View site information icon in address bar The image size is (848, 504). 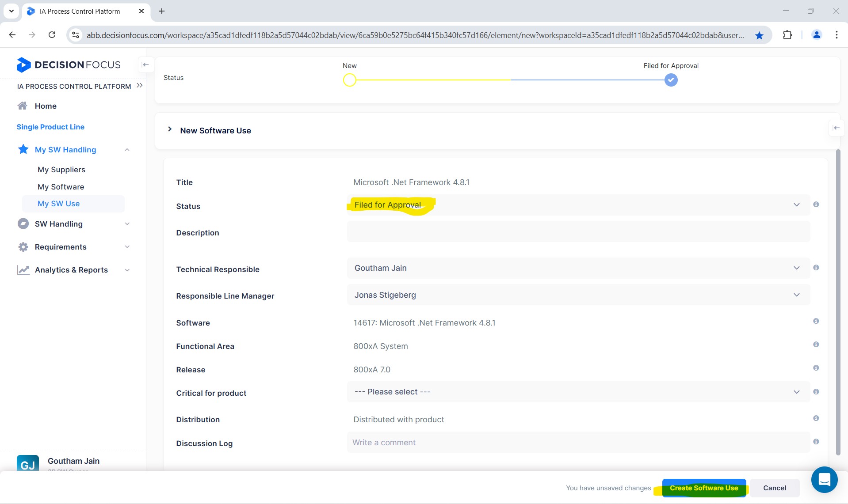76,35
